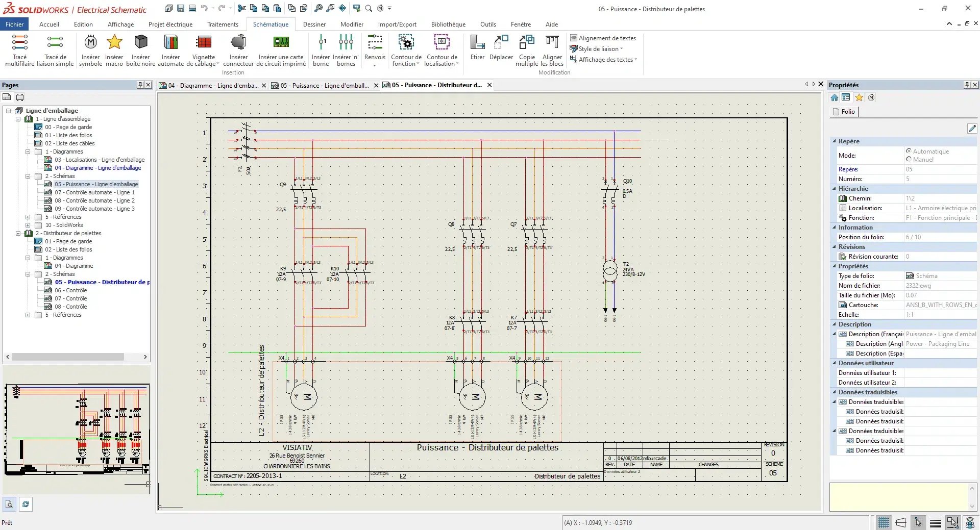
Task: Click Insérer automate icon
Action: click(170, 41)
